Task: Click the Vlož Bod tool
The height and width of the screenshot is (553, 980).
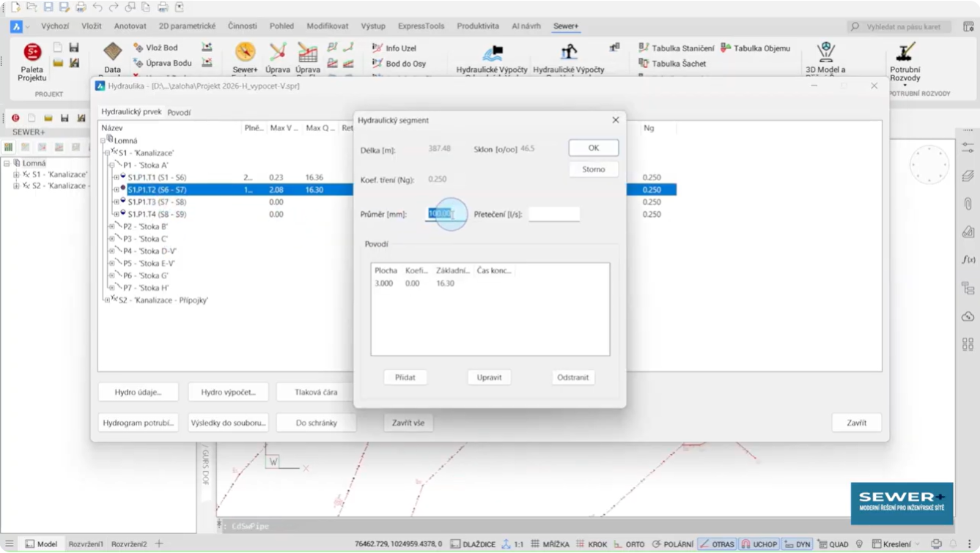Action: tap(155, 48)
